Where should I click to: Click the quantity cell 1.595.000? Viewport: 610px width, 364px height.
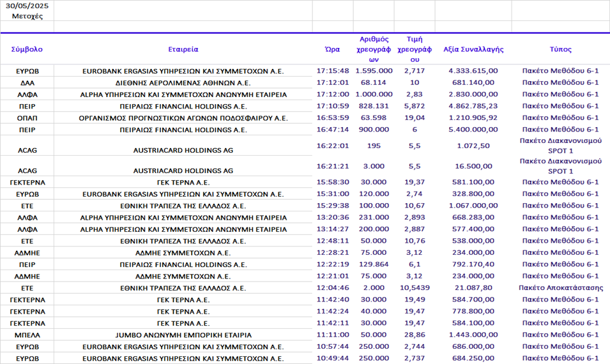click(374, 71)
